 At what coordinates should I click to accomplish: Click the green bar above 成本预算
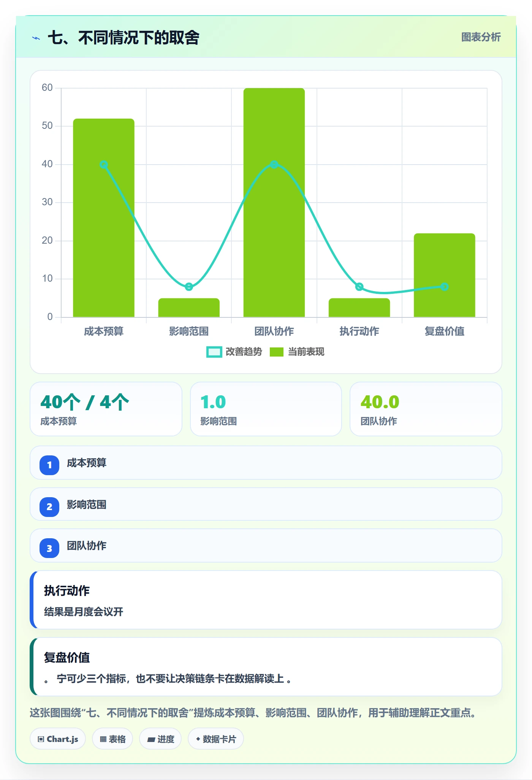pos(104,218)
